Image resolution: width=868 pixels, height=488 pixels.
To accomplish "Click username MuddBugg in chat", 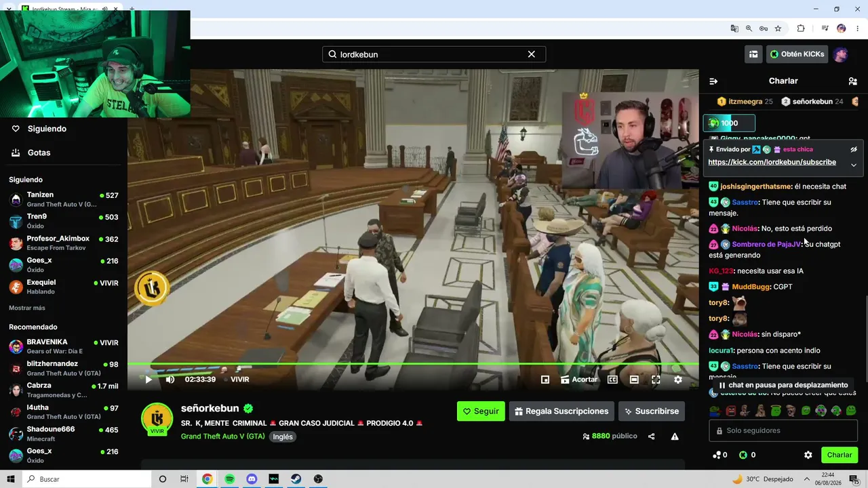I will [x=751, y=287].
